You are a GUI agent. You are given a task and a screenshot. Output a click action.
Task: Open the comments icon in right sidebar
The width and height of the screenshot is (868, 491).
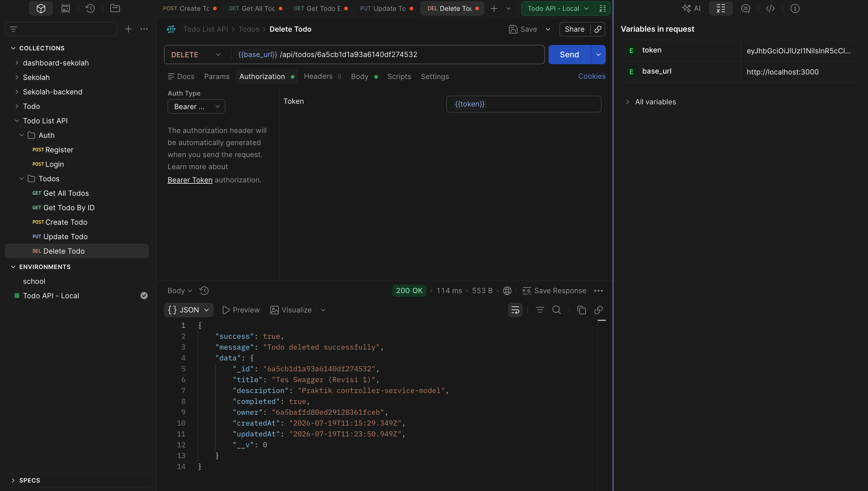745,8
